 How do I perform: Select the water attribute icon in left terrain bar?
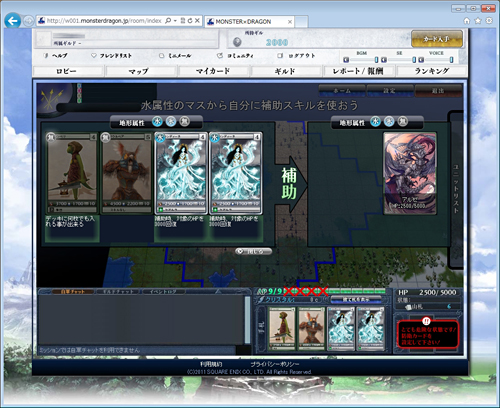157,122
